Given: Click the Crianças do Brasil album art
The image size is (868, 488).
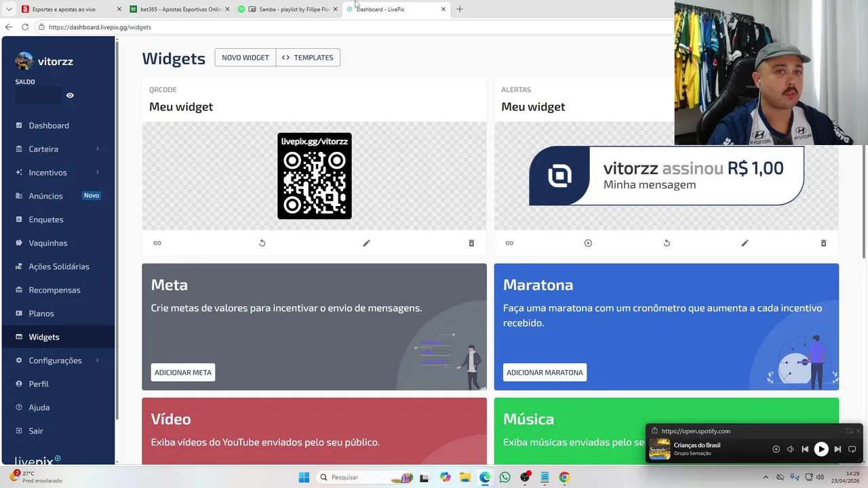Looking at the screenshot, I should (x=660, y=449).
